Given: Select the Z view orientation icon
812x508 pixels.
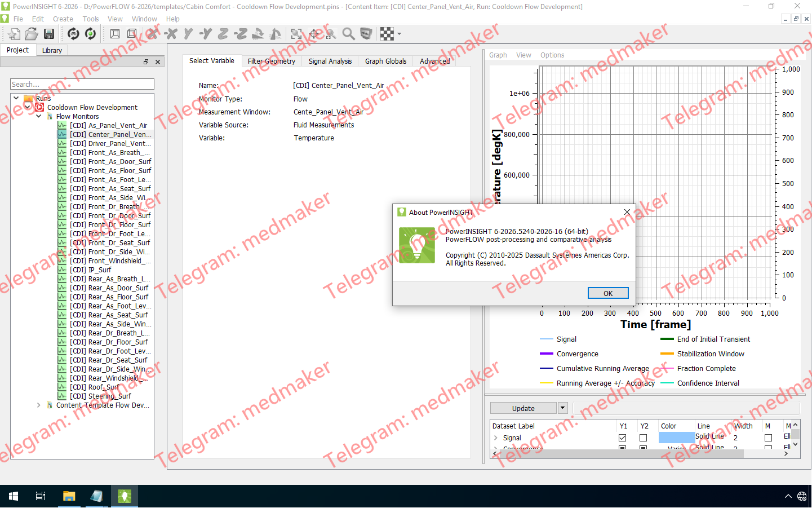Looking at the screenshot, I should pyautogui.click(x=222, y=34).
